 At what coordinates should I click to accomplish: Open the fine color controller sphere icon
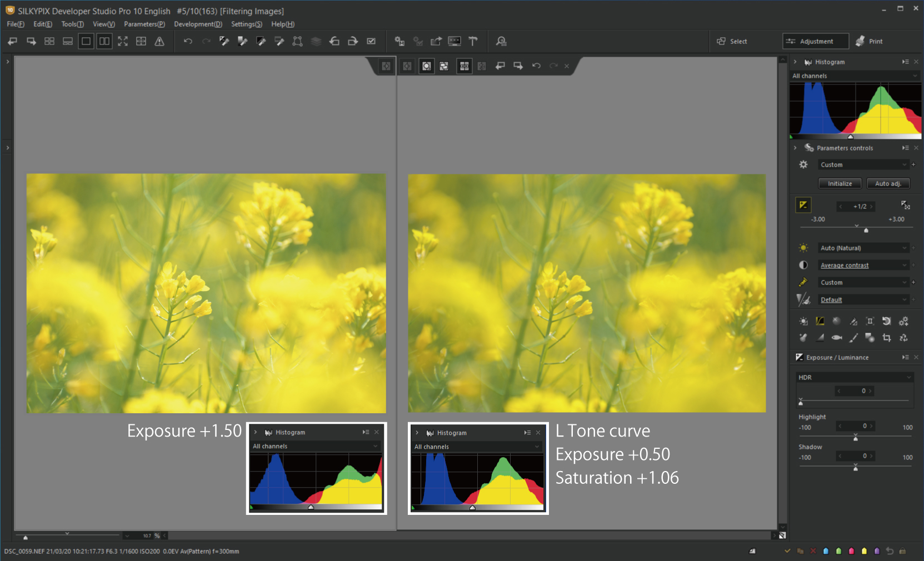(x=837, y=321)
